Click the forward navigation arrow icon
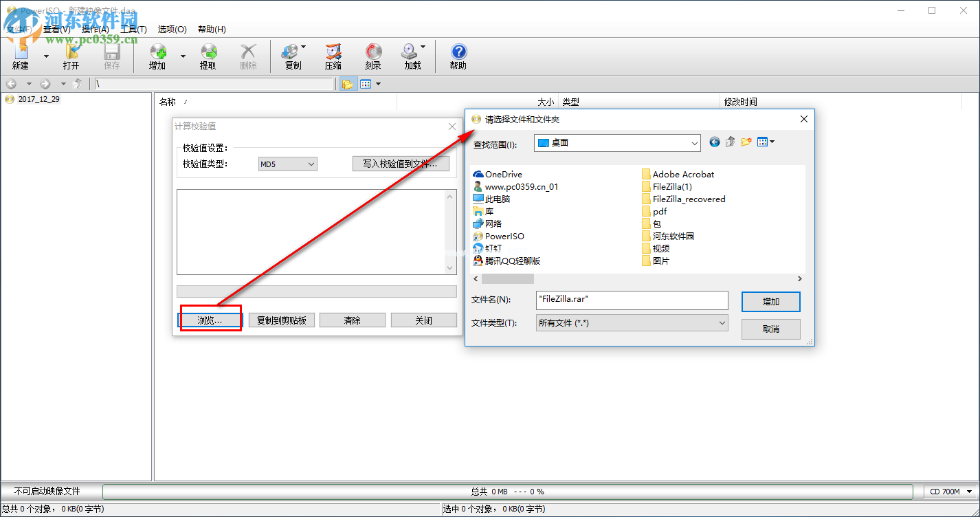The image size is (980, 517). tap(45, 84)
